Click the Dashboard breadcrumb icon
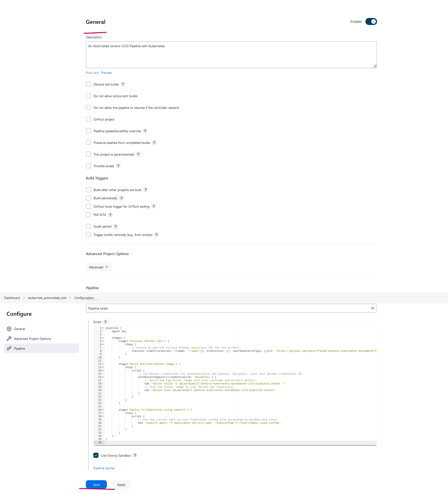 pyautogui.click(x=12, y=298)
